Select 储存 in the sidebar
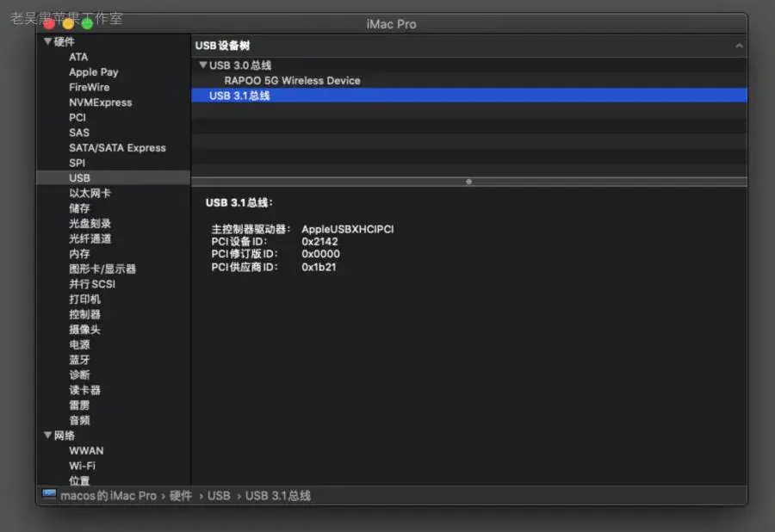This screenshot has width=775, height=532. (x=79, y=208)
